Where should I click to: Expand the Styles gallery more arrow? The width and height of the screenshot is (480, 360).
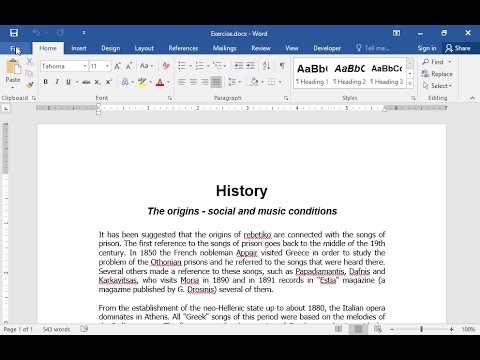click(410, 83)
